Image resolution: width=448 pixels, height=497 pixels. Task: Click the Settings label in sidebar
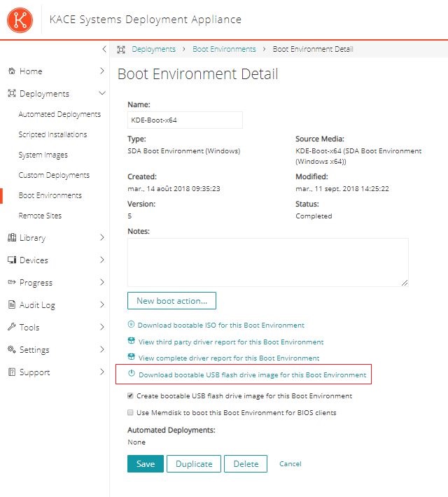tap(34, 350)
